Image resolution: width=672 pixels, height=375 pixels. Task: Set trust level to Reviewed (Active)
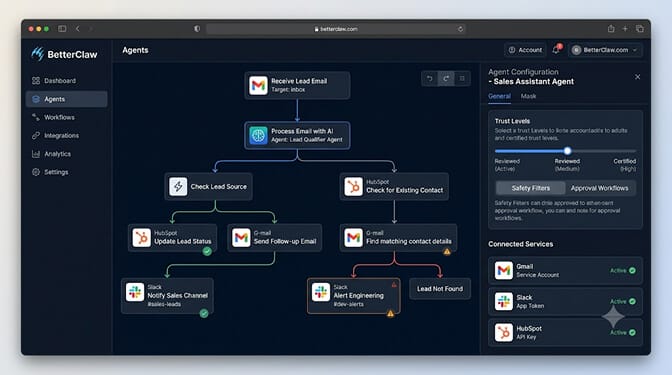point(507,165)
